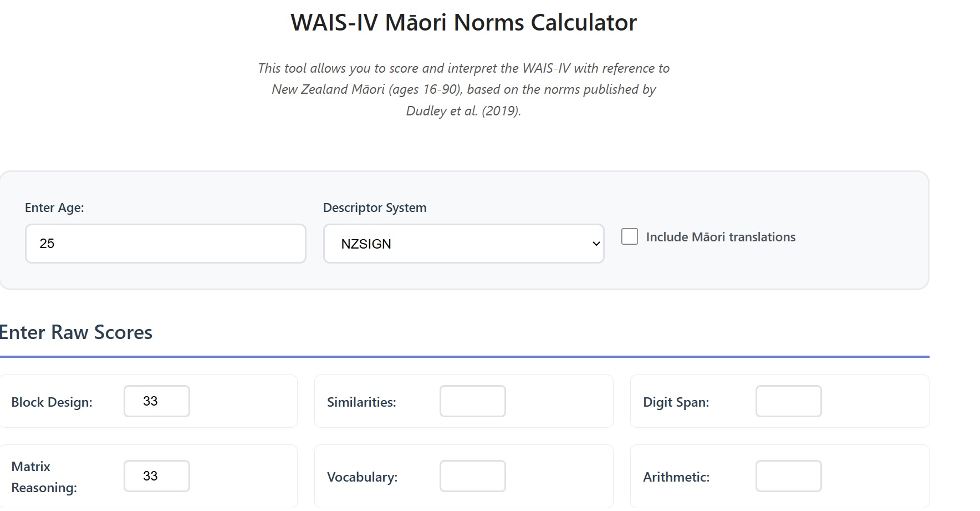Click the Similarities label text

pyautogui.click(x=361, y=402)
